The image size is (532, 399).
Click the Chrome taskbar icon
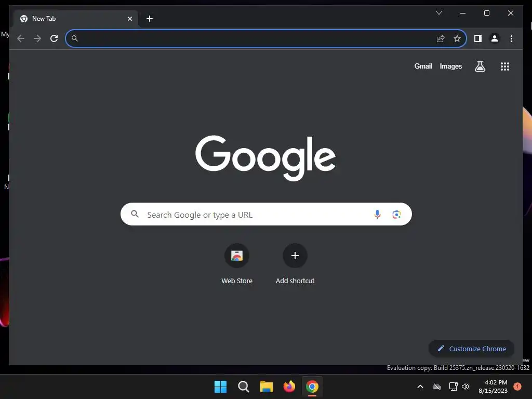(x=312, y=387)
